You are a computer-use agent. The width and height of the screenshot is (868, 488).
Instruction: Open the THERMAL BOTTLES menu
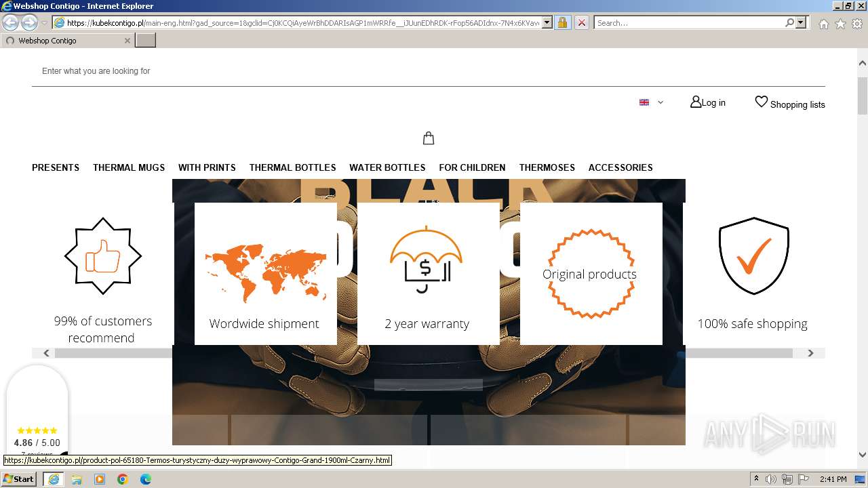click(x=292, y=167)
